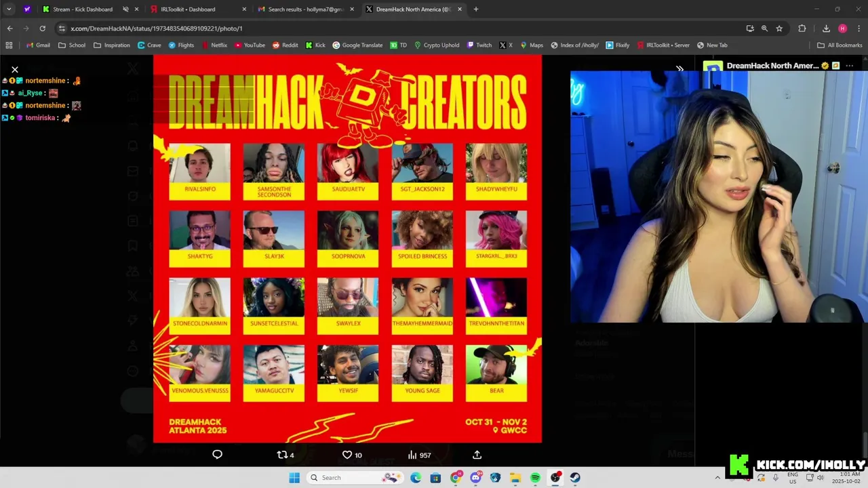This screenshot has height=488, width=868.
Task: Reload the current page
Action: (x=42, y=28)
